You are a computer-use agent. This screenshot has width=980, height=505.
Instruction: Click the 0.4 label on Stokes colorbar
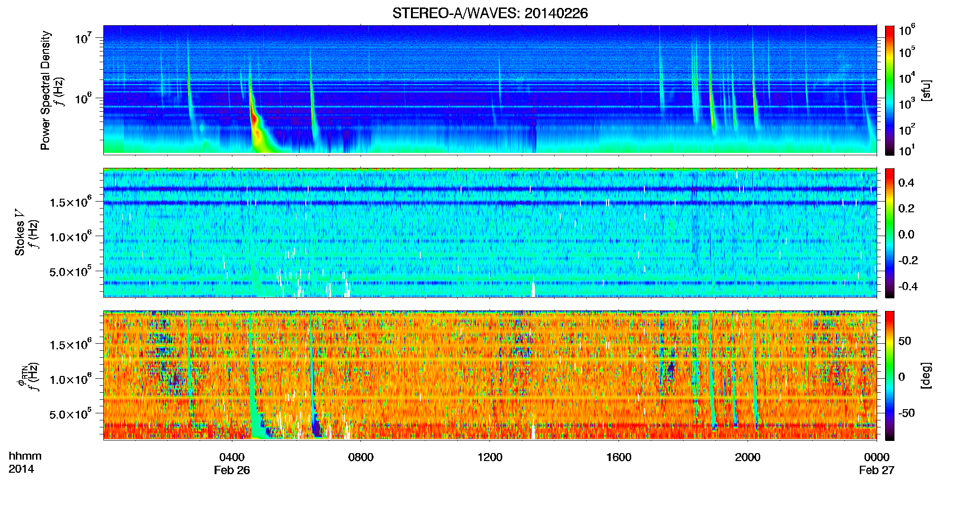(906, 183)
